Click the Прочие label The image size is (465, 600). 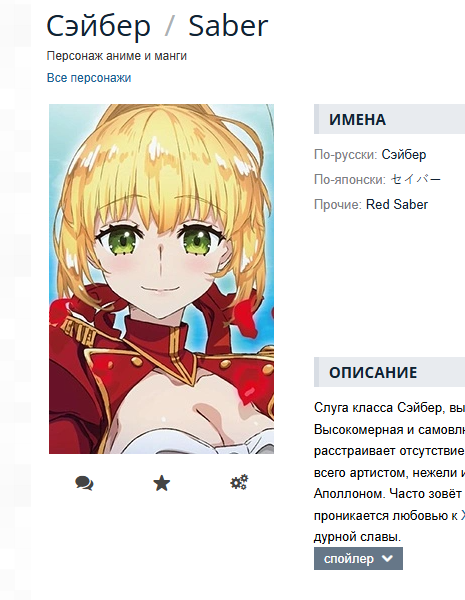[338, 204]
